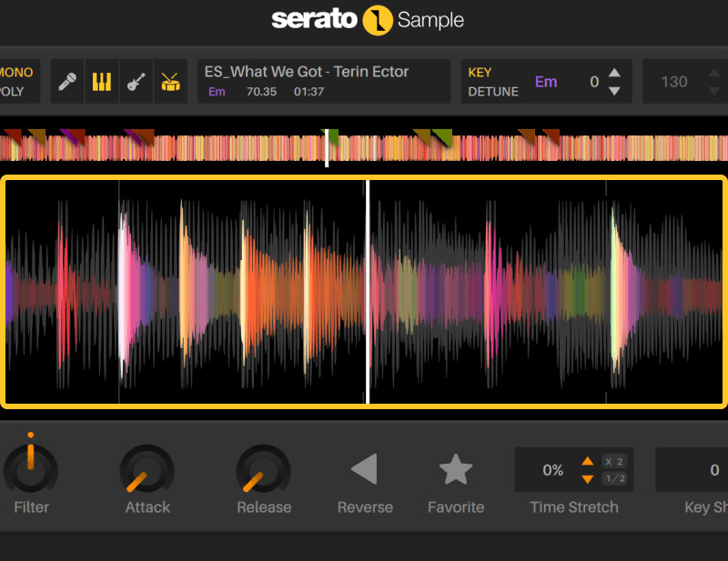Select the guitar instrument icon
The height and width of the screenshot is (561, 728).
click(136, 81)
